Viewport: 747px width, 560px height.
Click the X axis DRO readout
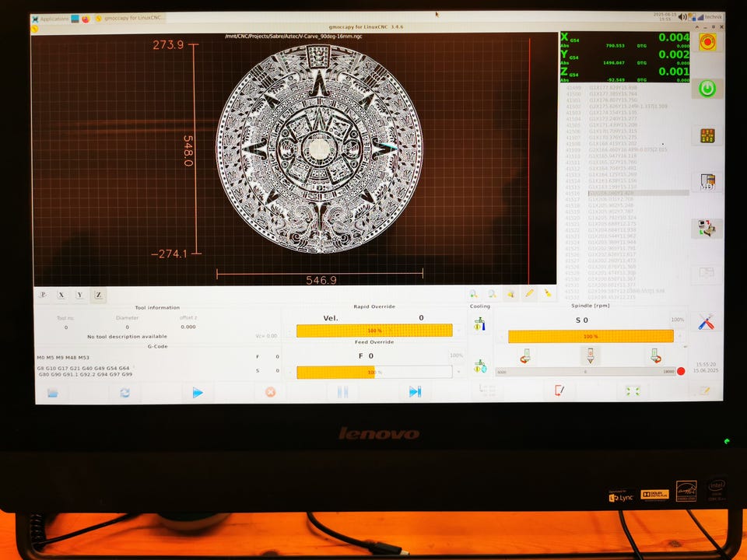point(625,40)
